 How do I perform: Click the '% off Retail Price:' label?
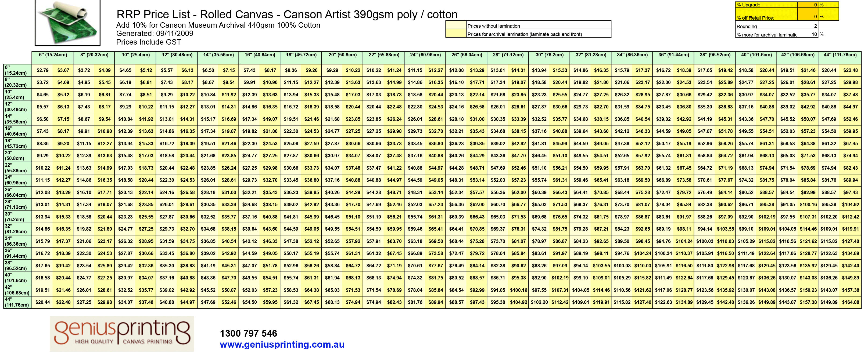click(x=755, y=17)
